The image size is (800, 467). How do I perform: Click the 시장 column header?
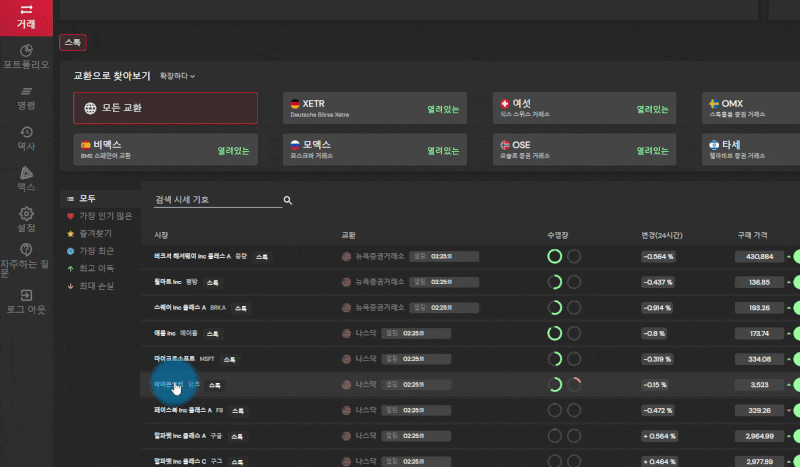tap(161, 235)
